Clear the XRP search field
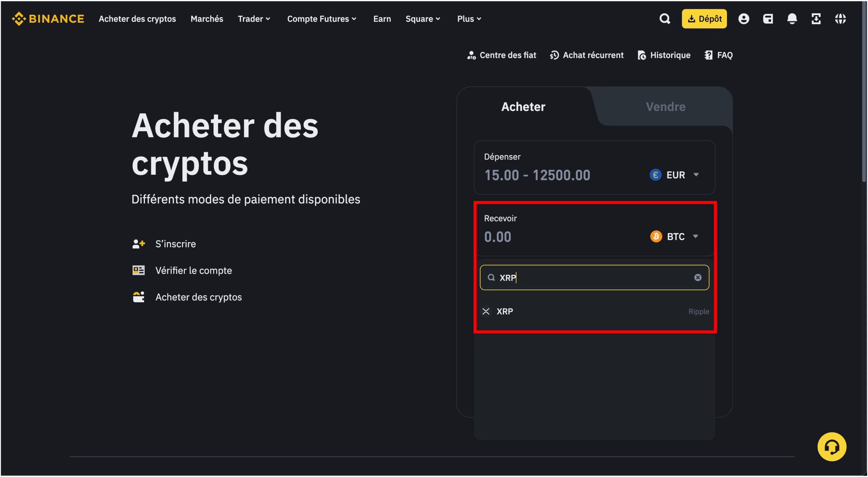 click(x=697, y=278)
